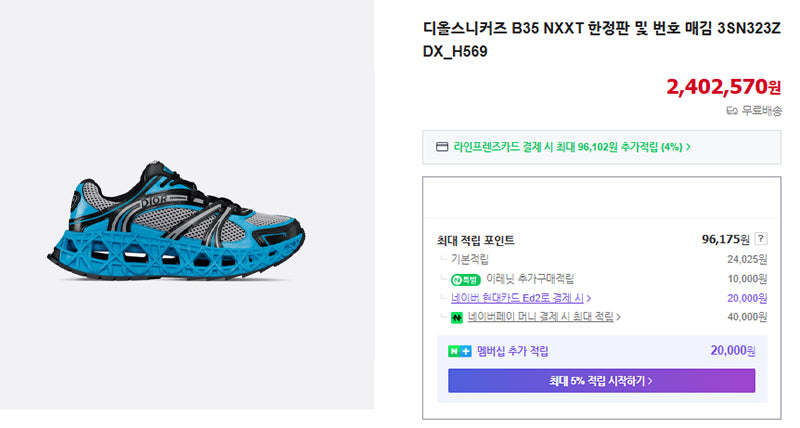Open the 네이버 현대카드 Ed2로 결제 시 link

517,298
